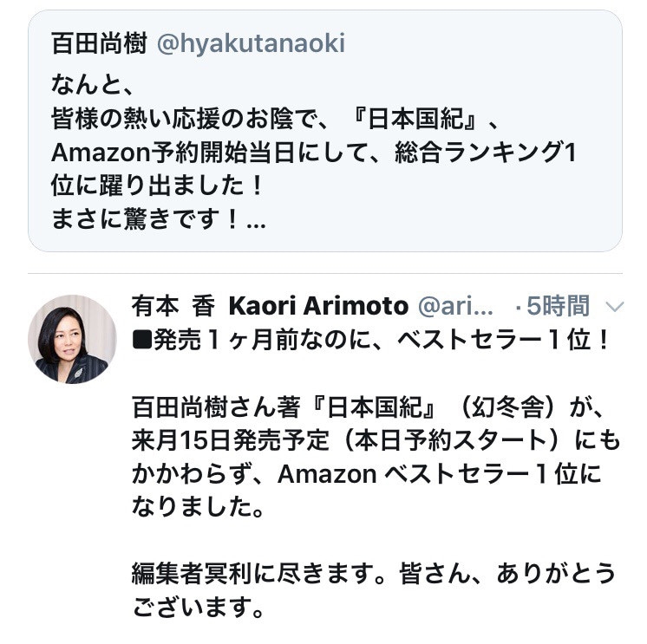
Task: Open the tweet options chevron menu
Action: (x=613, y=307)
